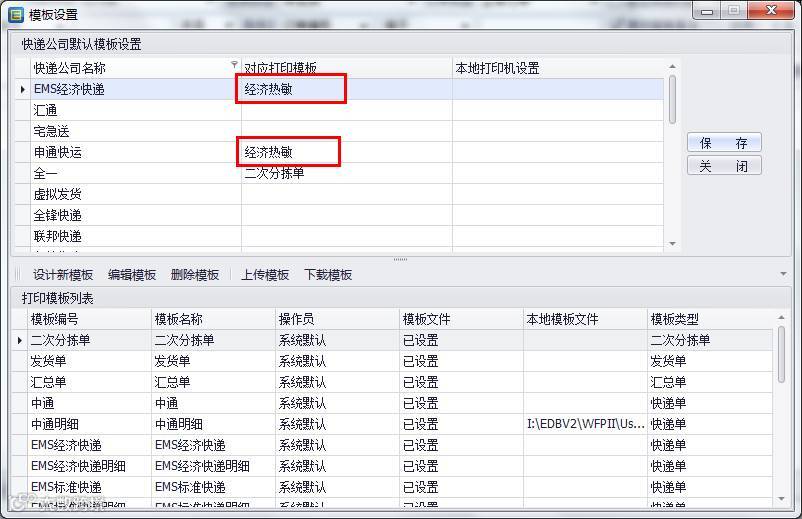
Task: Click the 保存 button
Action: tap(724, 143)
